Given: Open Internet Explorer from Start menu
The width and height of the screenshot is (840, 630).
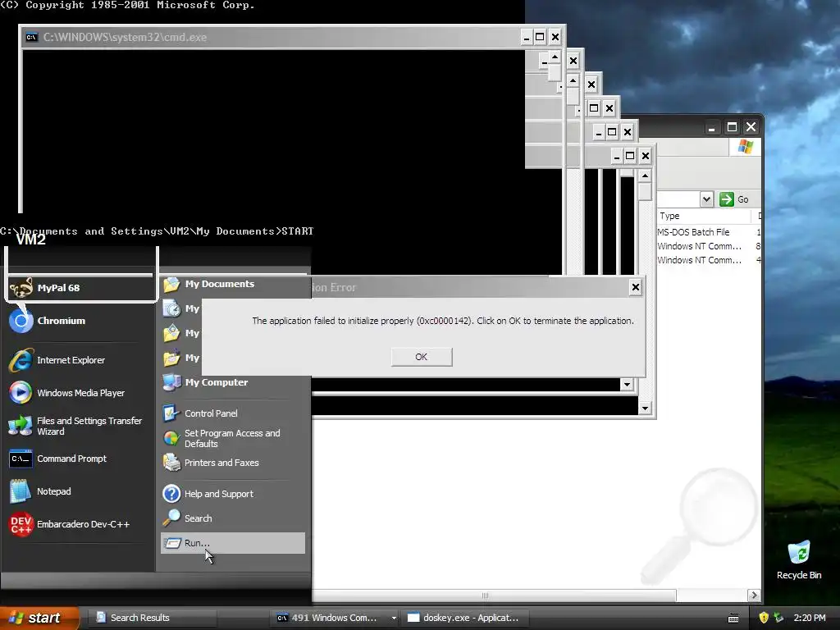Looking at the screenshot, I should pyautogui.click(x=80, y=360).
